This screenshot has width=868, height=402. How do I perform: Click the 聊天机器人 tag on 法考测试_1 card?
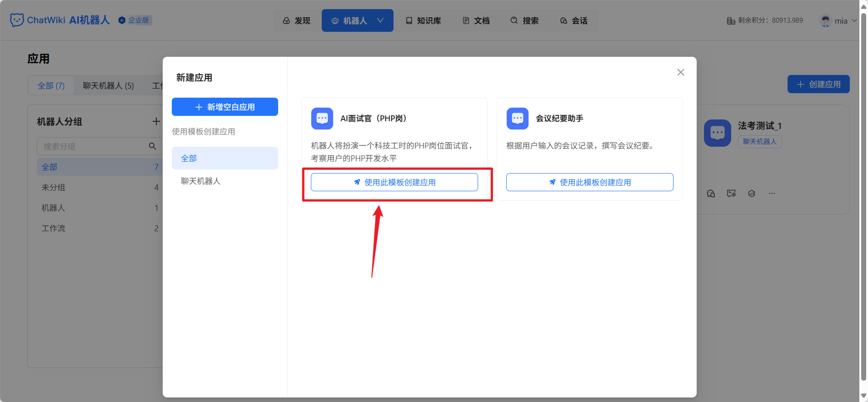760,142
